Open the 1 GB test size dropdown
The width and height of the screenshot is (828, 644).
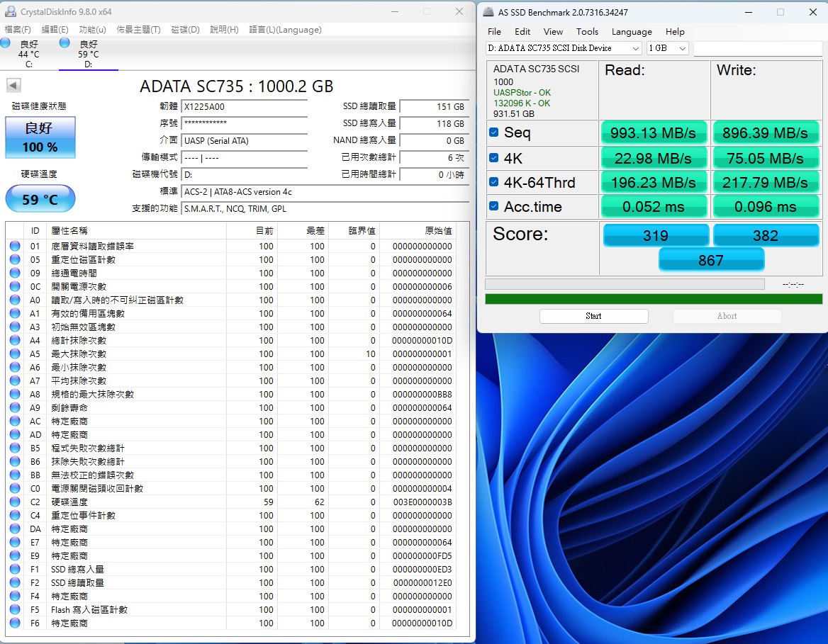click(x=668, y=48)
